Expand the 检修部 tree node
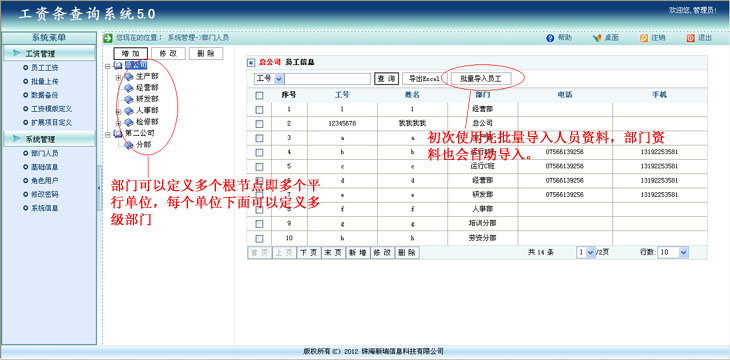Image resolution: width=730 pixels, height=360 pixels. [118, 122]
